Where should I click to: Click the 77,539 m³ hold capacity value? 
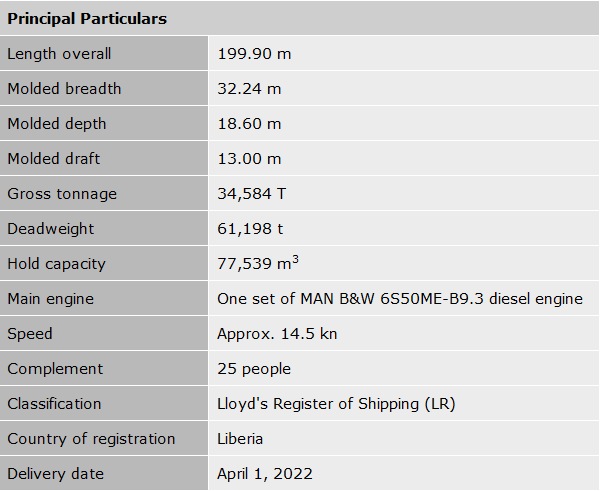click(x=258, y=264)
